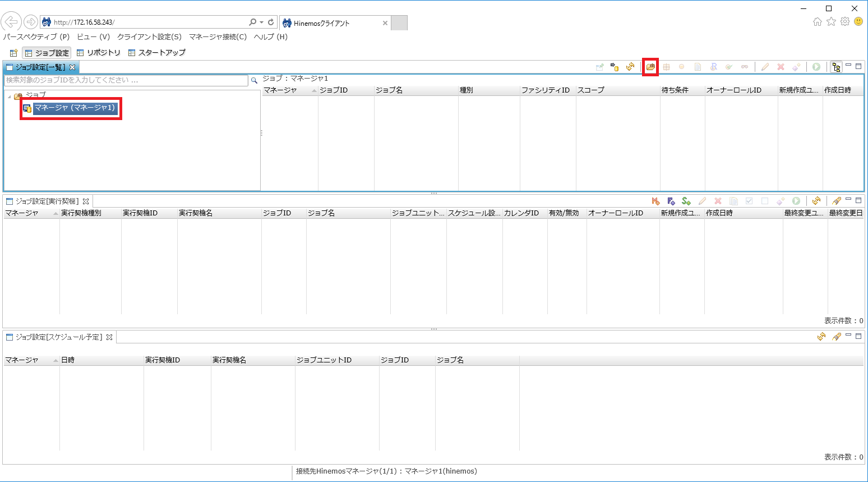The height and width of the screenshot is (482, 868).
Task: Open the ビュー (V) menu
Action: click(94, 36)
